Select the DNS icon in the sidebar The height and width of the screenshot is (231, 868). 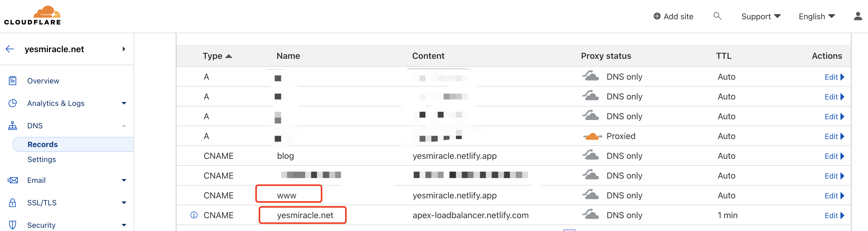tap(13, 125)
